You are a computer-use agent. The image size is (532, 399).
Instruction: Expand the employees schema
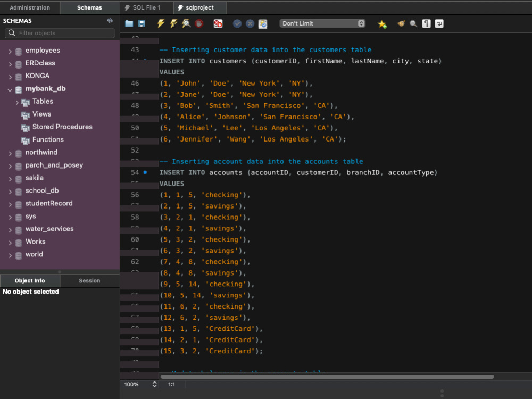(x=10, y=52)
